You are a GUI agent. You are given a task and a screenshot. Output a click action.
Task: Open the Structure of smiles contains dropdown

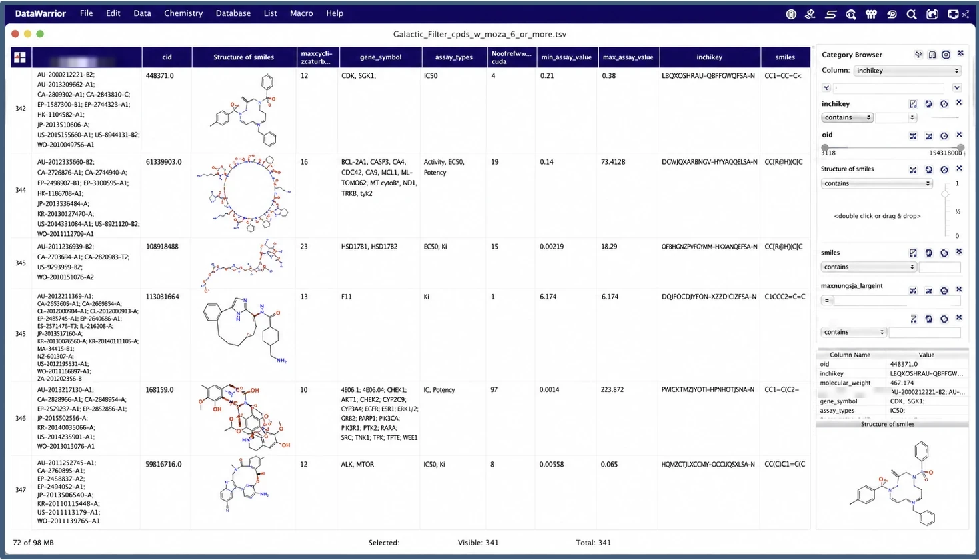pyautogui.click(x=876, y=183)
